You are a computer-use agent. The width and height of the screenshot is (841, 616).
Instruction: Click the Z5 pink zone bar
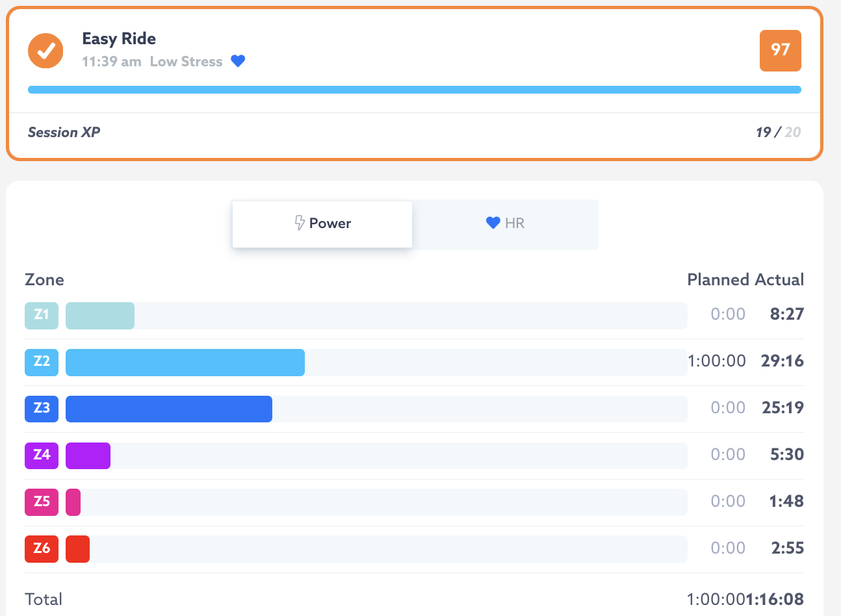coord(73,502)
